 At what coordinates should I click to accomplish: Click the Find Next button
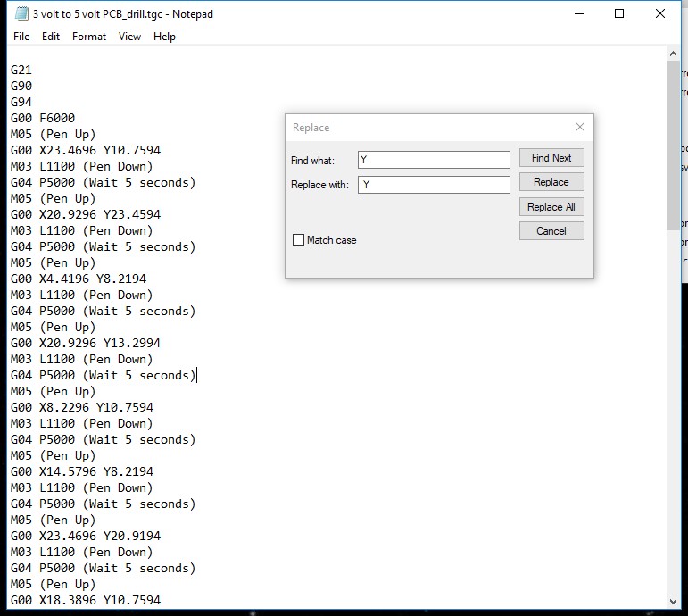[x=551, y=158]
